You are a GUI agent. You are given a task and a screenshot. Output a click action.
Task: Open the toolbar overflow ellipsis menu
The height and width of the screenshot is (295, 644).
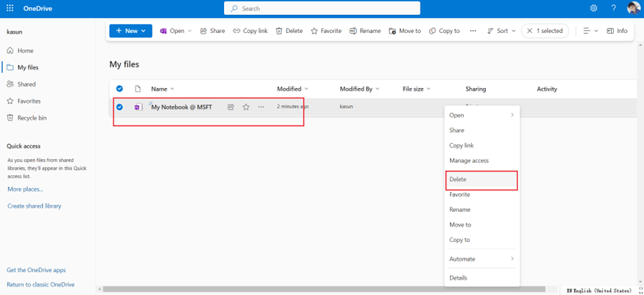click(473, 31)
